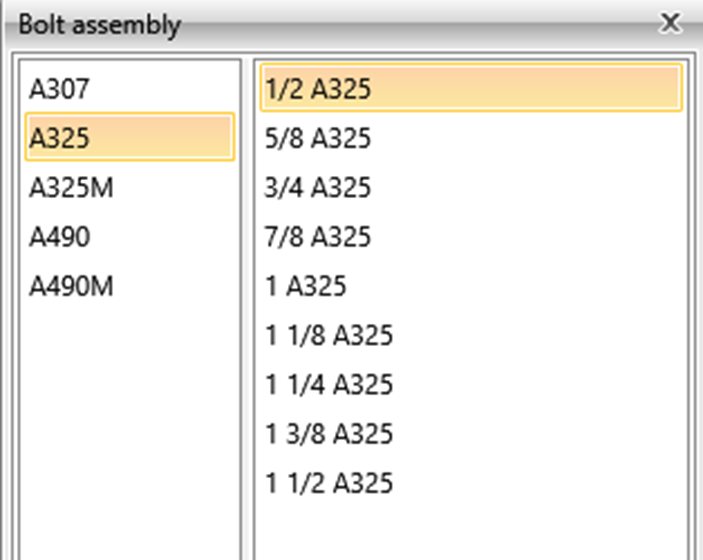
Task: Close the Bolt assembly dialog
Action: (671, 22)
